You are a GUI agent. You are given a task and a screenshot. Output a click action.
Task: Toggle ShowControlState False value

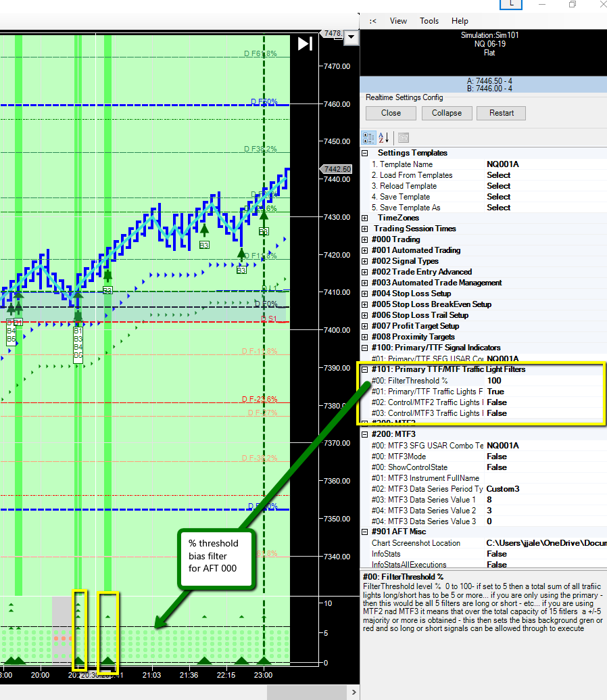[497, 467]
